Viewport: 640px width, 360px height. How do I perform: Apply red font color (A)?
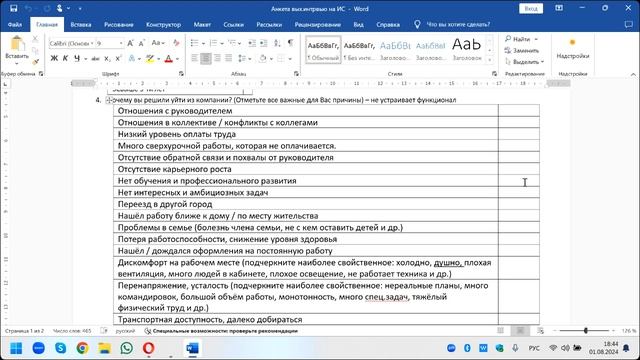coord(169,59)
